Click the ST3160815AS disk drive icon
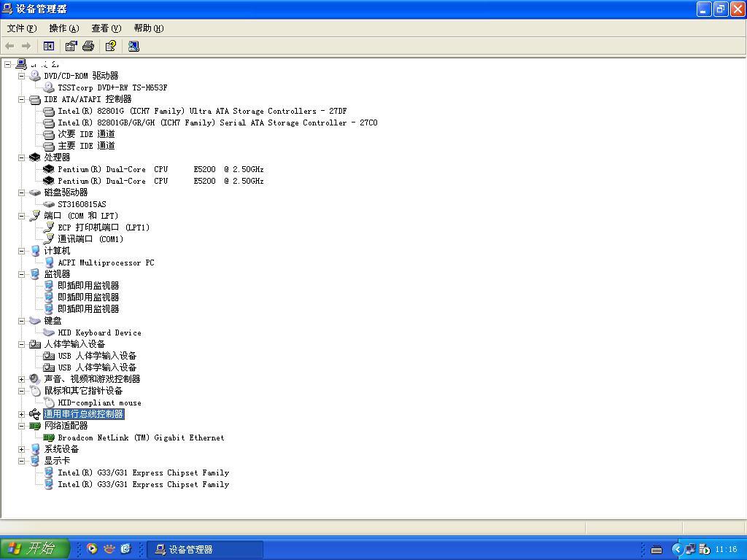Image resolution: width=747 pixels, height=560 pixels. pos(49,204)
